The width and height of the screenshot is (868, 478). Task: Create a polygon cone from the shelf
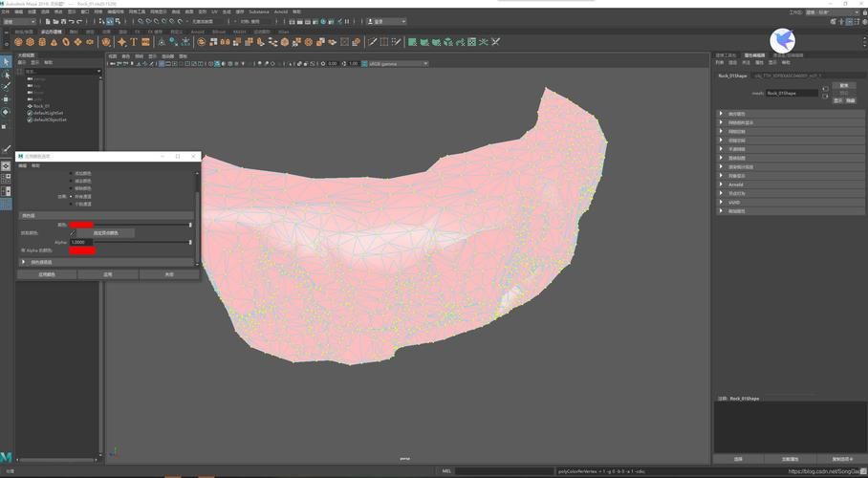[x=54, y=42]
